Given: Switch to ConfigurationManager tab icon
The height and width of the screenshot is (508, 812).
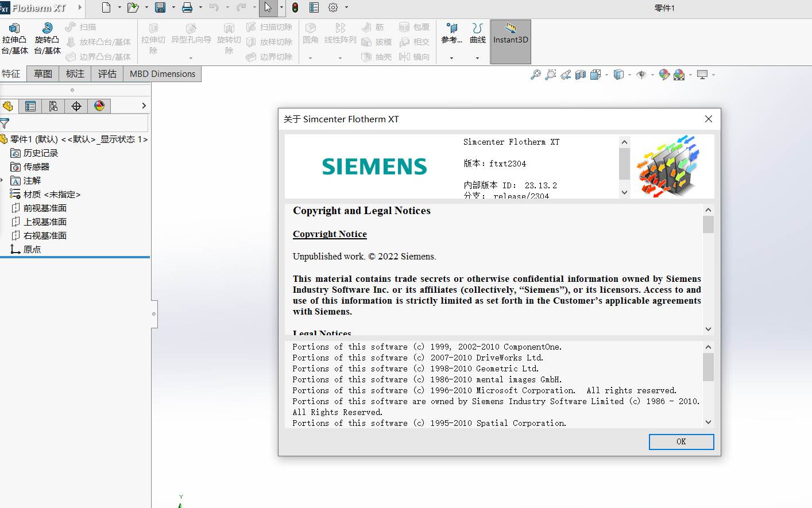Looking at the screenshot, I should tap(53, 106).
